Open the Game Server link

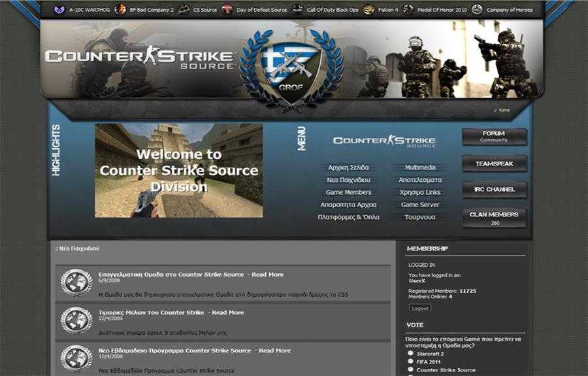420,205
